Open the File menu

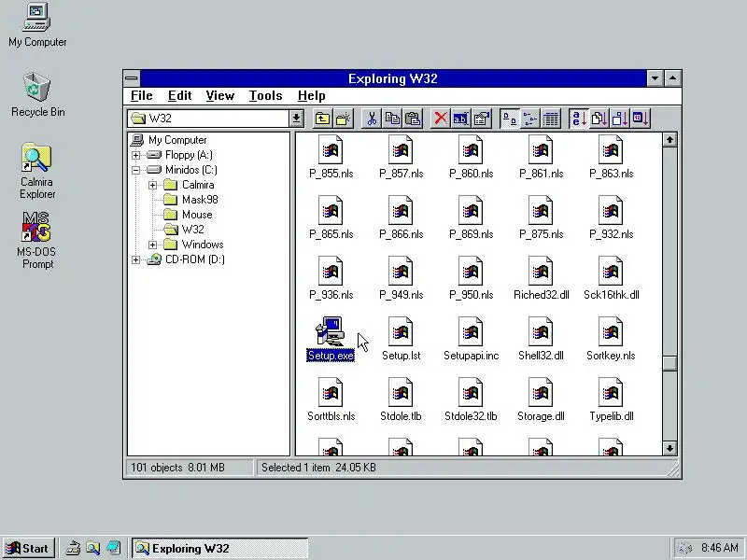(142, 96)
